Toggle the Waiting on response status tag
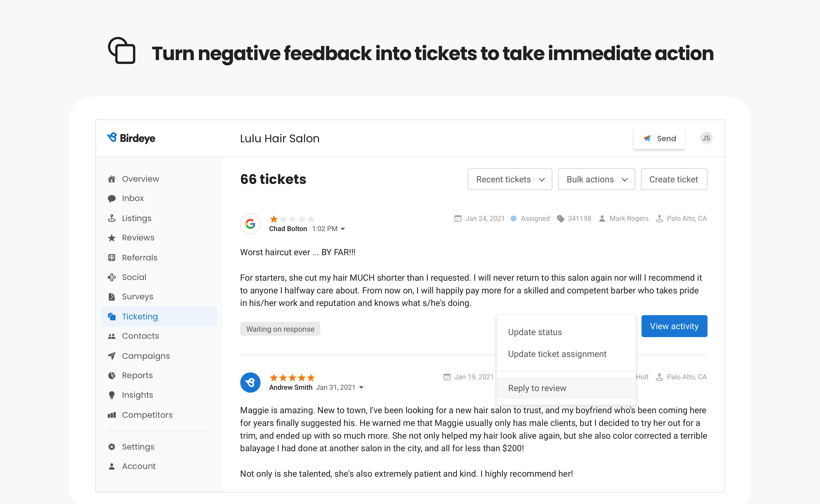This screenshot has height=504, width=820. (280, 329)
